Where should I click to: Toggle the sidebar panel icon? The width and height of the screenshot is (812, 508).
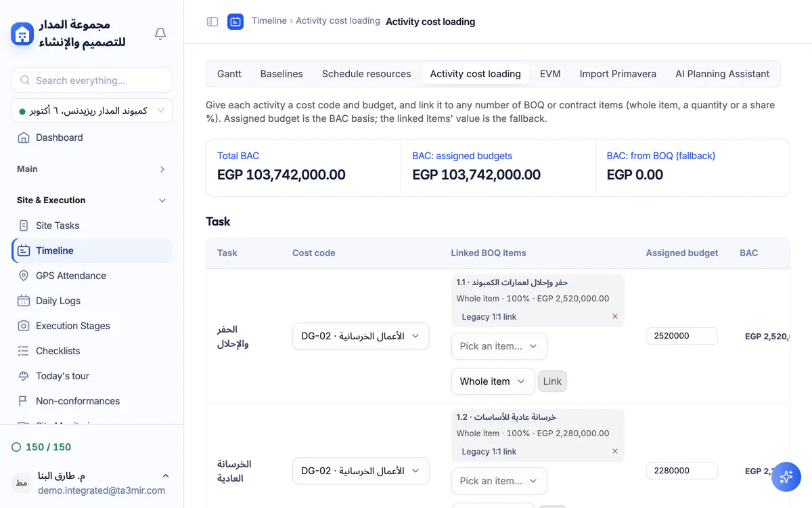[x=212, y=22]
